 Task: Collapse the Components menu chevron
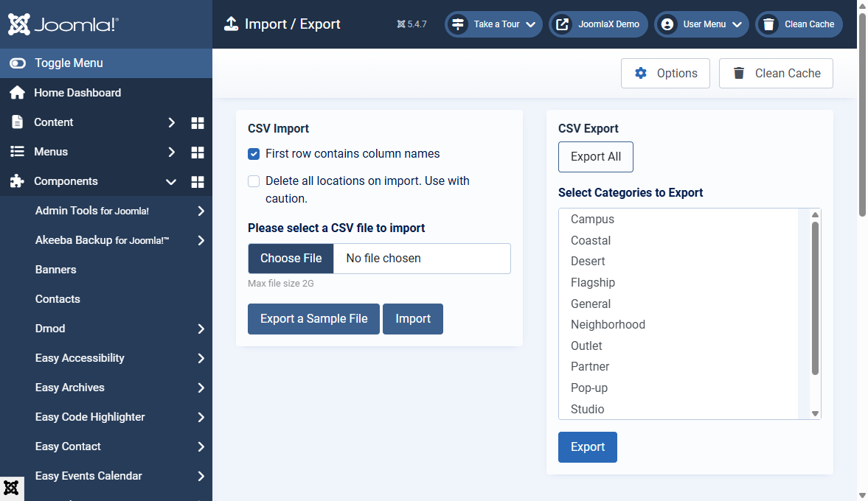pos(171,182)
